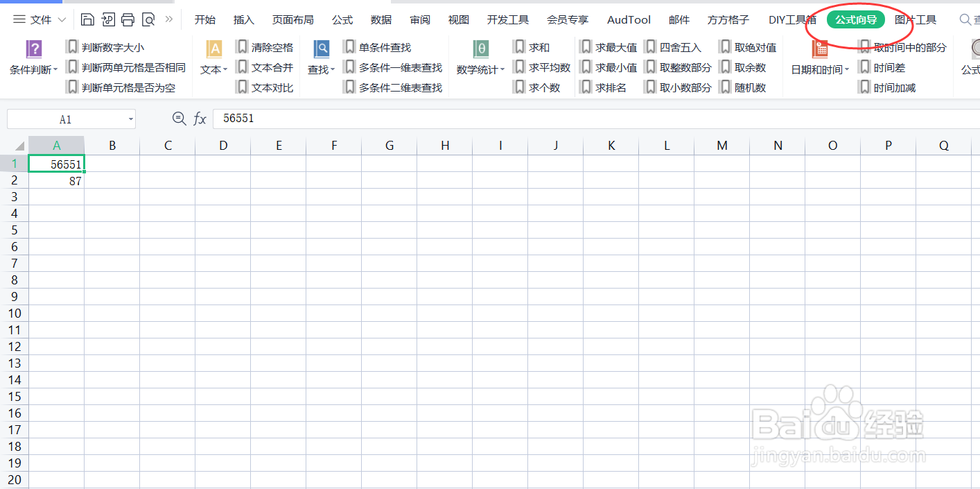
Task: Click 四舍五入
Action: (x=673, y=47)
